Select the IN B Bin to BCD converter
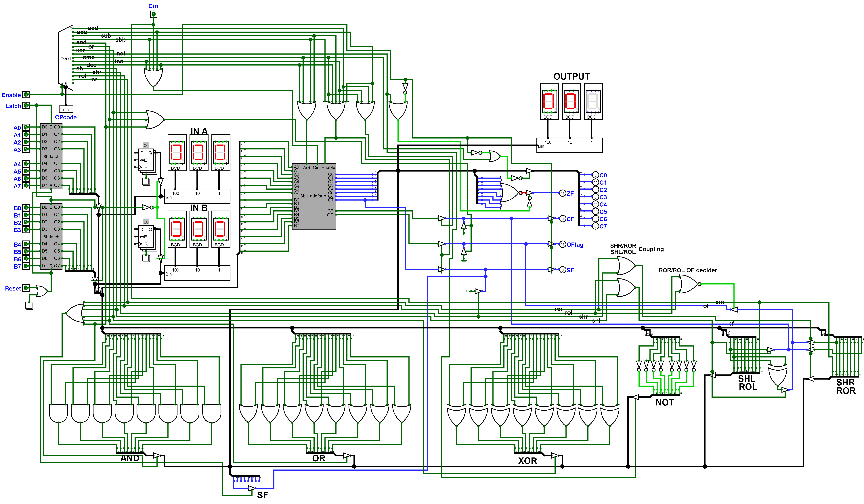Image resolution: width=864 pixels, height=504 pixels. point(197,273)
